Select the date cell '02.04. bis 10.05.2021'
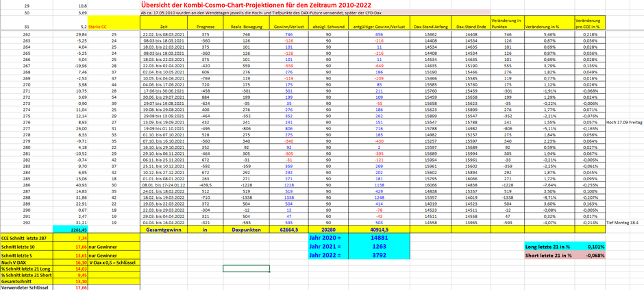644x290 pixels. pyautogui.click(x=164, y=71)
